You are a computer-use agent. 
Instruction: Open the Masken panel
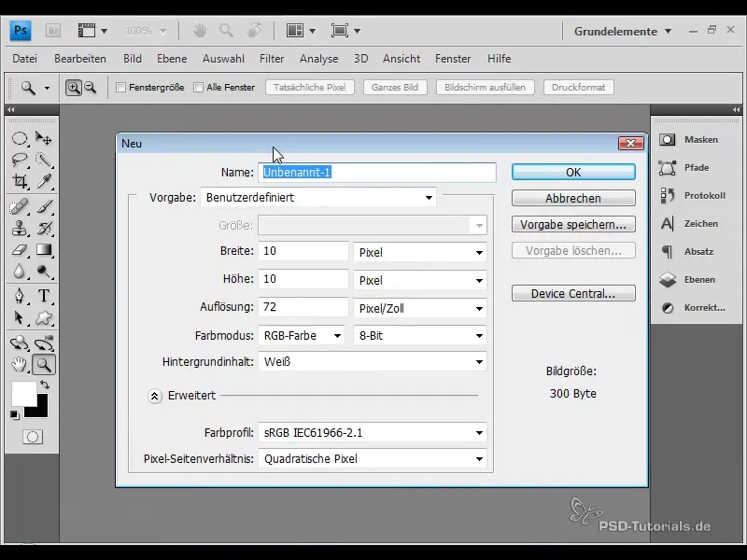pyautogui.click(x=689, y=139)
